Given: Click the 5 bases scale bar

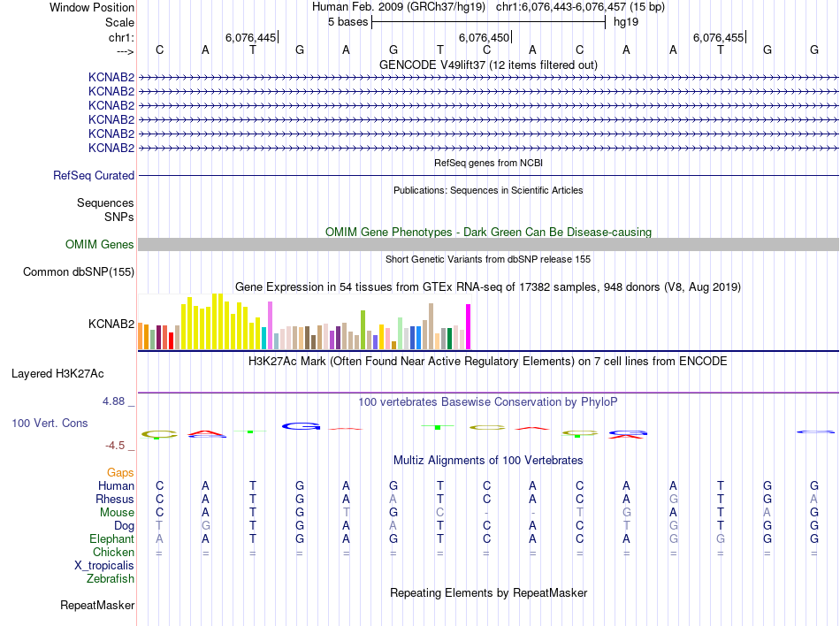Looking at the screenshot, I should 489,22.
